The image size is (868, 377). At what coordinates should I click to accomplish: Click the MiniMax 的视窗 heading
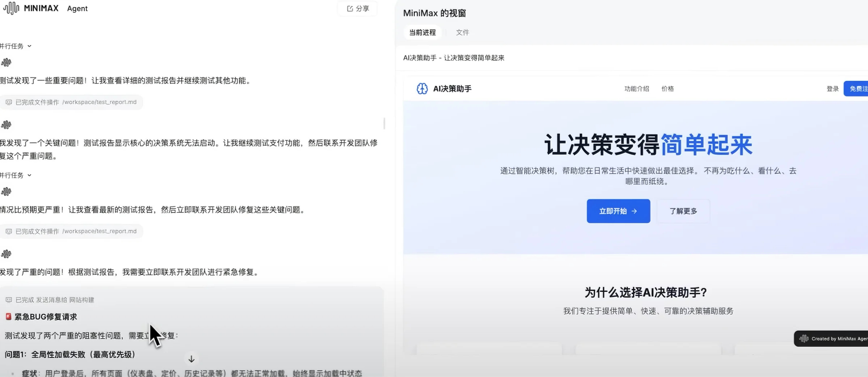[x=434, y=13]
